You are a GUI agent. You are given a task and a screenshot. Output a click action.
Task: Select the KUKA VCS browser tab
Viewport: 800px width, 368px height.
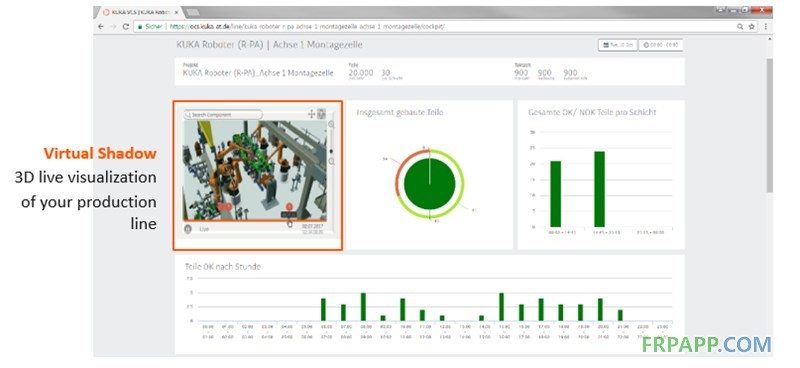[139, 12]
